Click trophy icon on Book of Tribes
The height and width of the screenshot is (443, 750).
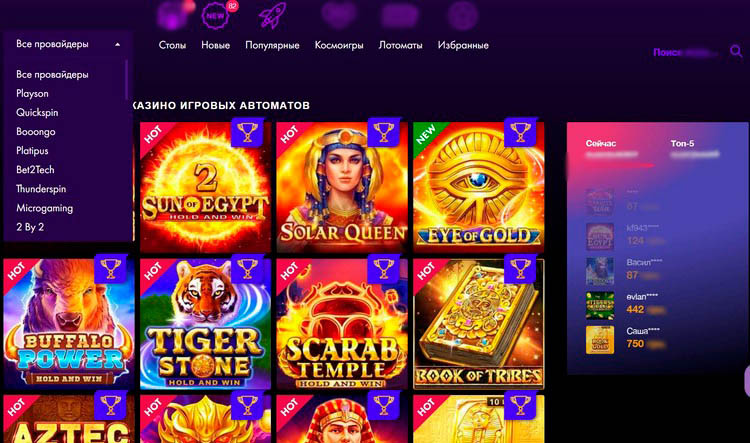coord(520,269)
